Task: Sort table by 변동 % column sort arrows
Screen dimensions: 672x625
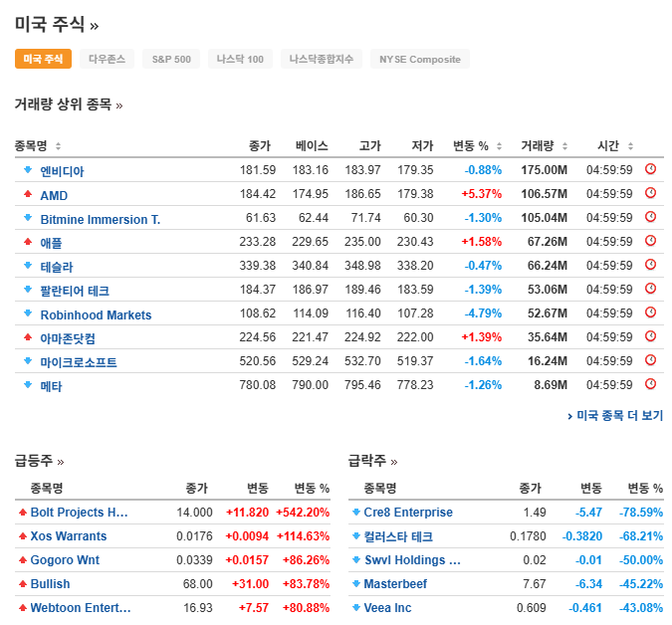Action: 499,146
